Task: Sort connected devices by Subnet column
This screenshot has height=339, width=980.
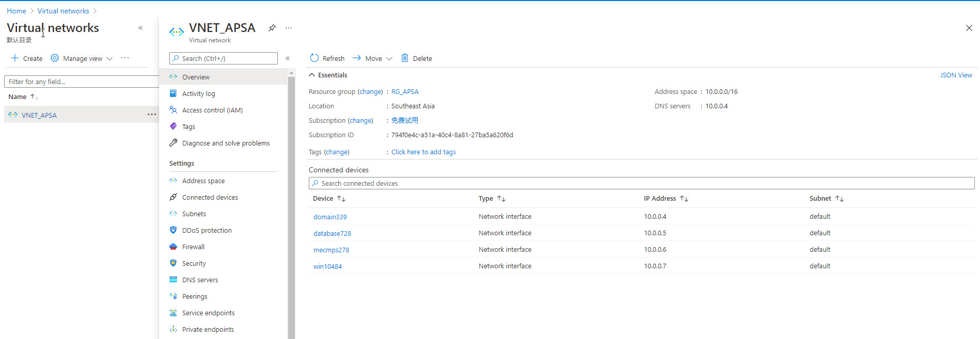Action: 840,199
